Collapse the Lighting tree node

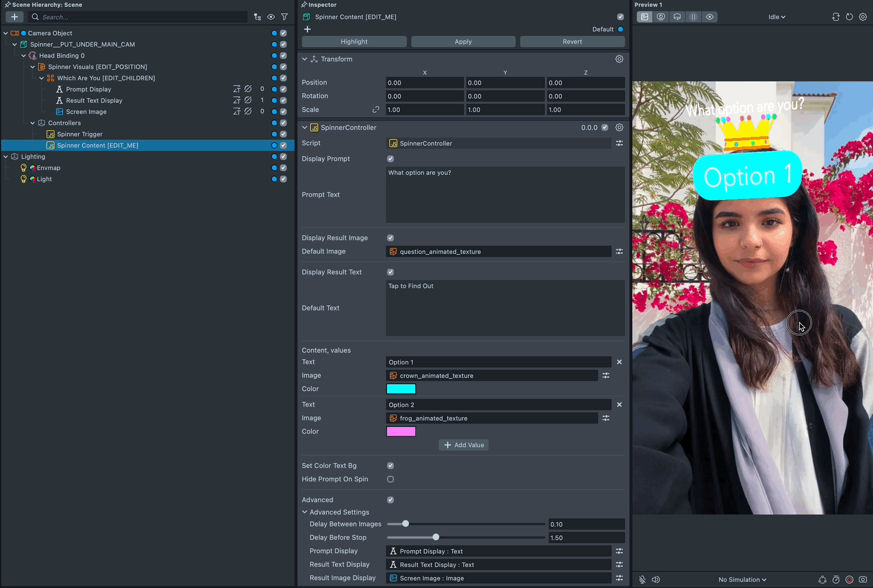pyautogui.click(x=6, y=157)
